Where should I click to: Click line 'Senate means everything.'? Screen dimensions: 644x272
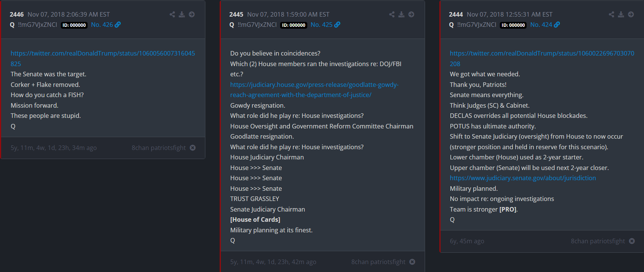(487, 95)
